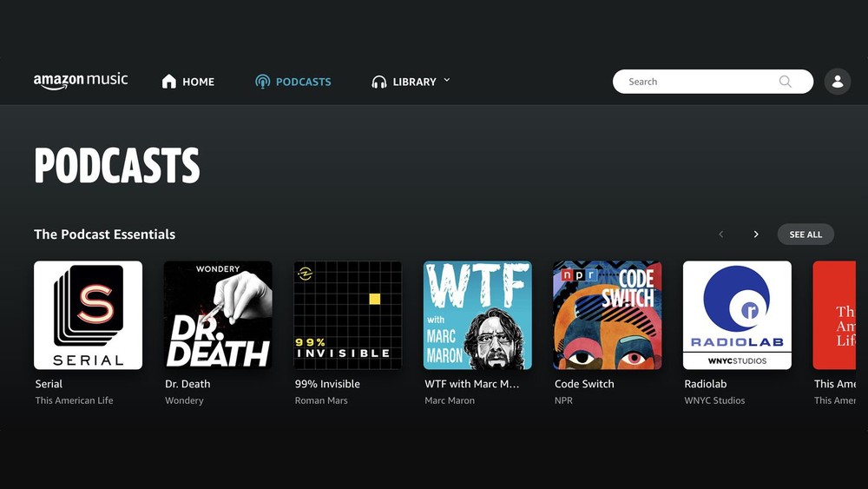Image resolution: width=868 pixels, height=489 pixels.
Task: Open the Serial podcast cover
Action: [88, 315]
